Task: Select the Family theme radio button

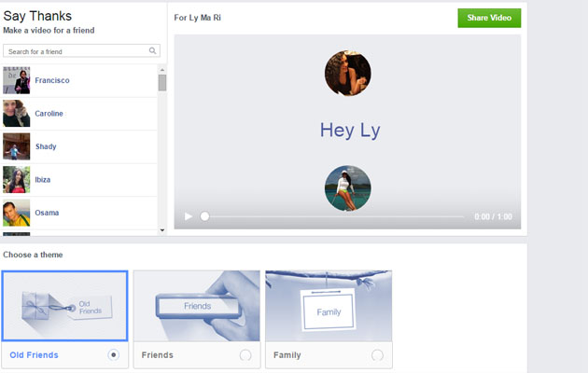Action: (x=377, y=354)
